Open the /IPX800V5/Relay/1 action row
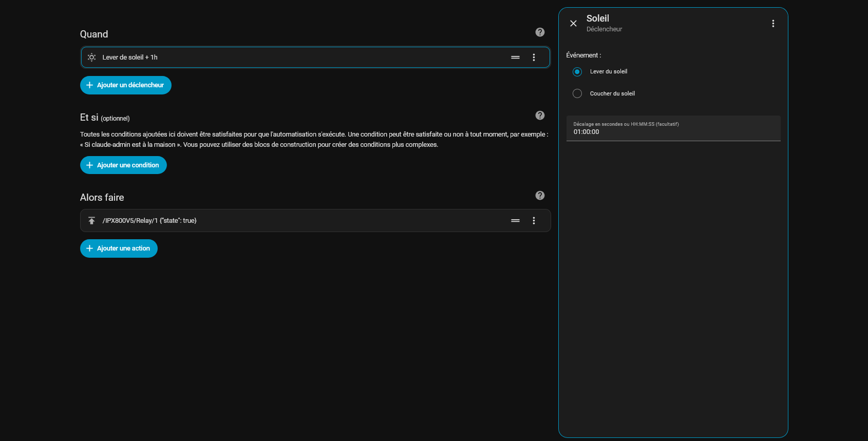 [x=298, y=221]
